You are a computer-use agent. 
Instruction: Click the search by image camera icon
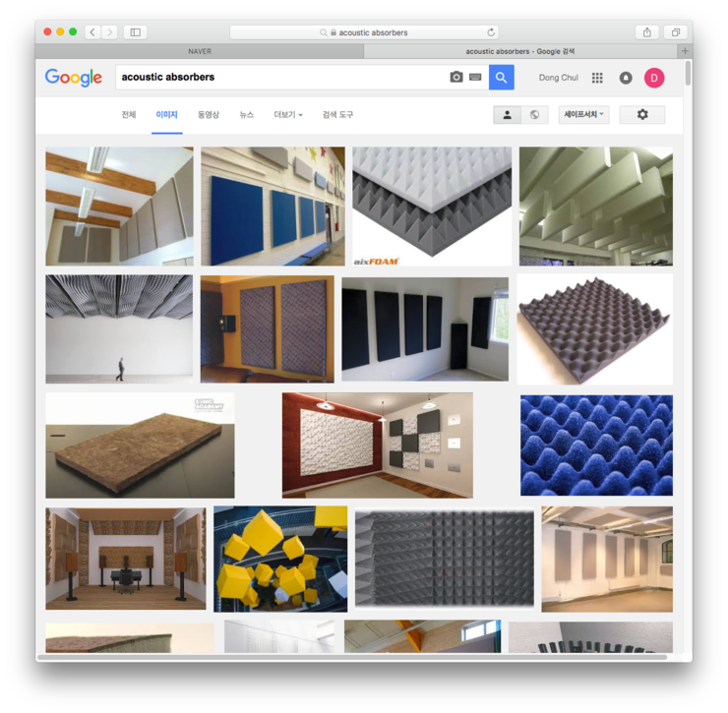(455, 78)
